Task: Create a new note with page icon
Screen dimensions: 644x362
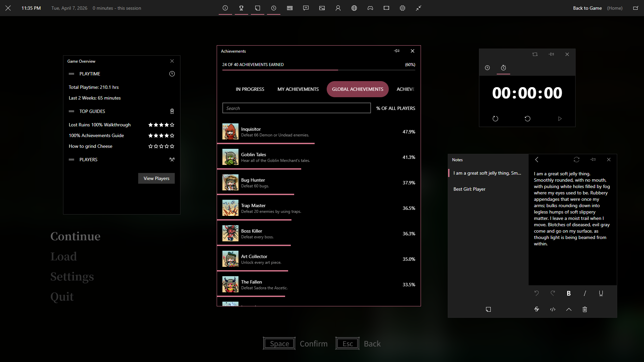Action: coord(488,309)
